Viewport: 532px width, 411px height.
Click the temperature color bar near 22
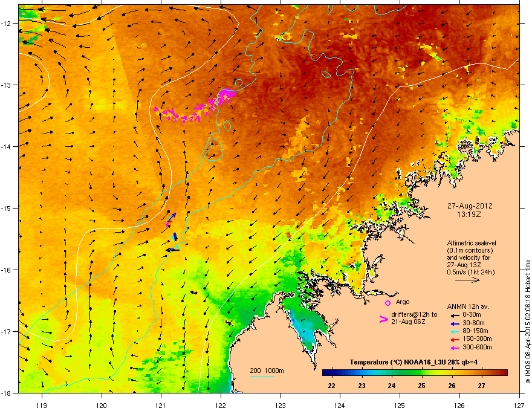coord(331,373)
